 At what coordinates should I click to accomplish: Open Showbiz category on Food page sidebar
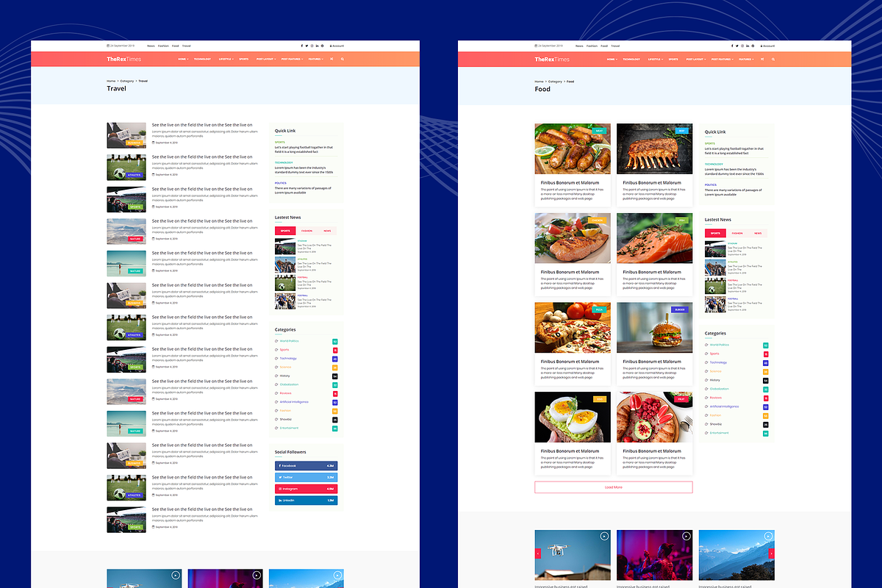click(x=716, y=424)
